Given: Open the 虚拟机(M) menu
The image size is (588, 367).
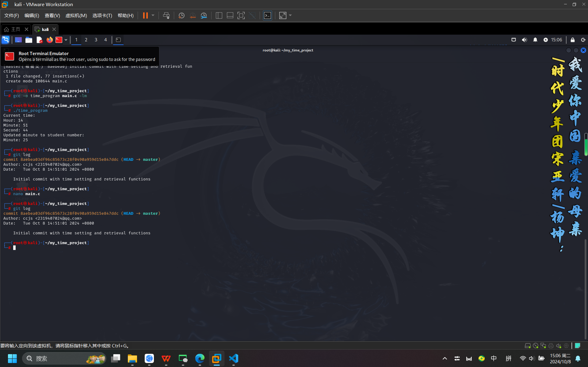Looking at the screenshot, I should (x=76, y=15).
